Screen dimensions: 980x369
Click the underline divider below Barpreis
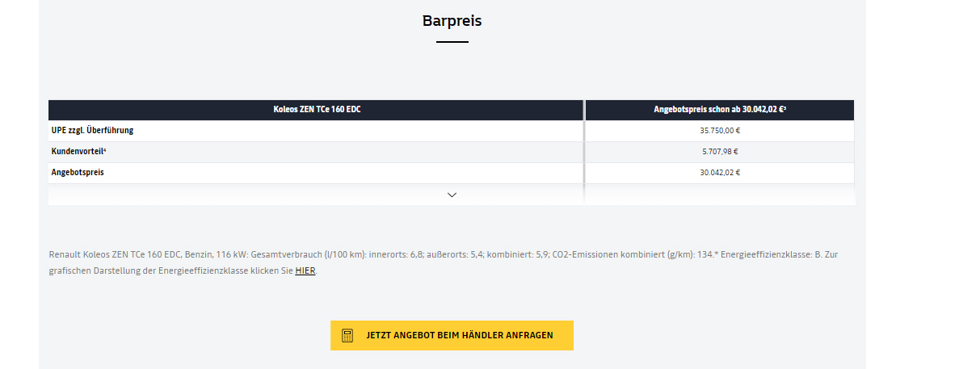(x=452, y=42)
